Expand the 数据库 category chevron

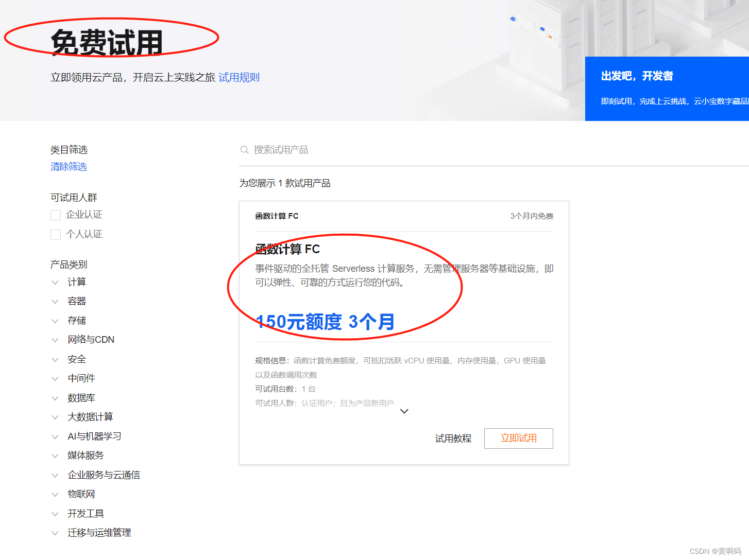tap(55, 398)
